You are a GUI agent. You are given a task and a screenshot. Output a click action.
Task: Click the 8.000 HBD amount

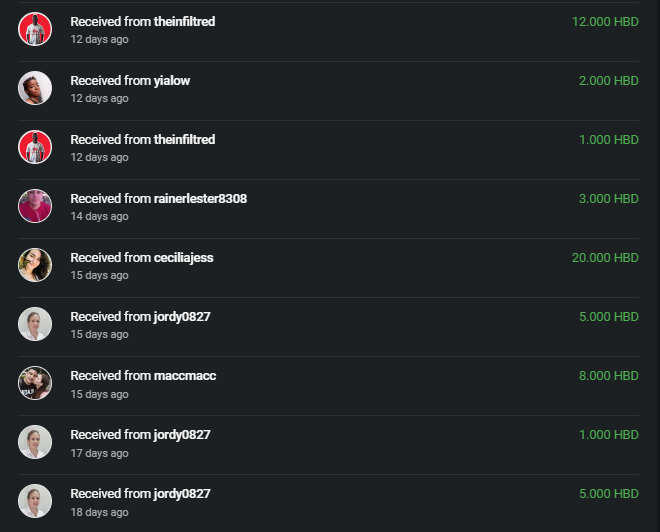609,375
